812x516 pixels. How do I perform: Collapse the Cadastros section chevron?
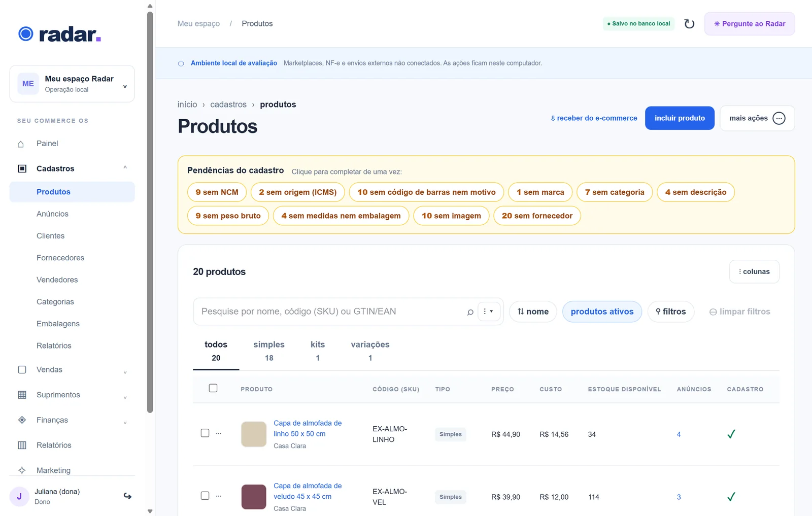pyautogui.click(x=125, y=168)
